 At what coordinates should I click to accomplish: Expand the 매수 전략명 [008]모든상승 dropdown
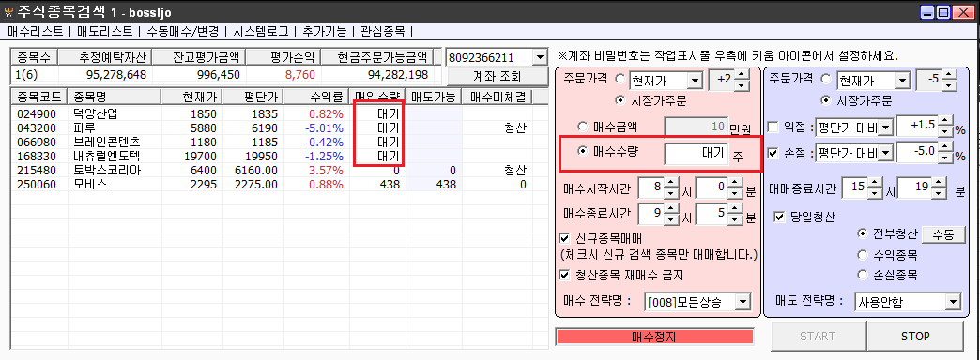coord(742,303)
